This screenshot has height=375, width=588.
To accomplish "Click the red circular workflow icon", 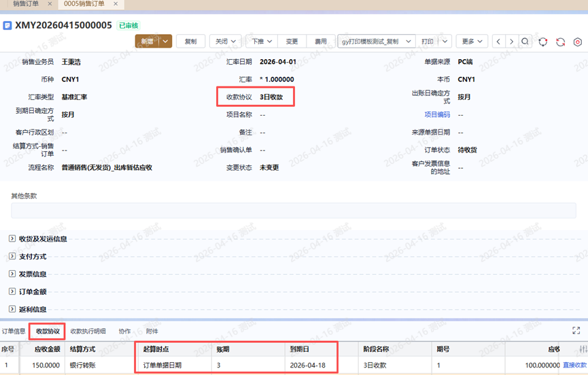I will pos(543,42).
